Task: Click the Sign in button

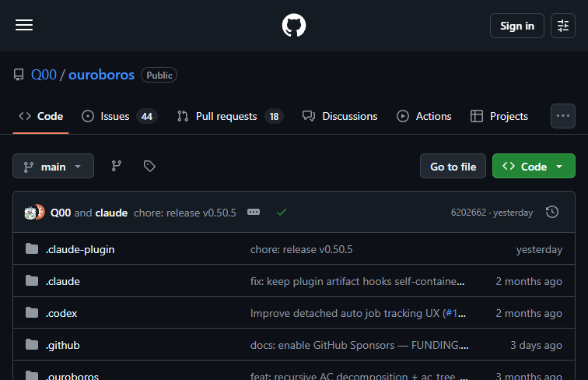Action: point(516,26)
